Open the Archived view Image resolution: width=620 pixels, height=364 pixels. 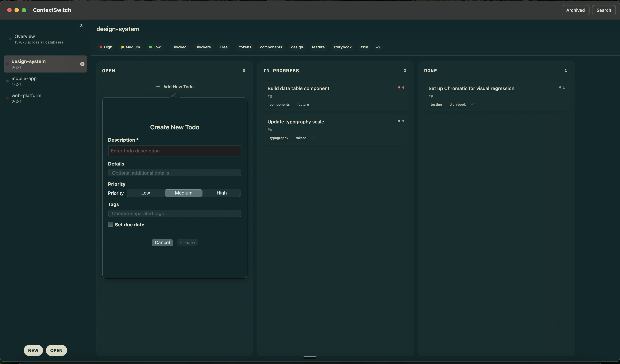[575, 10]
